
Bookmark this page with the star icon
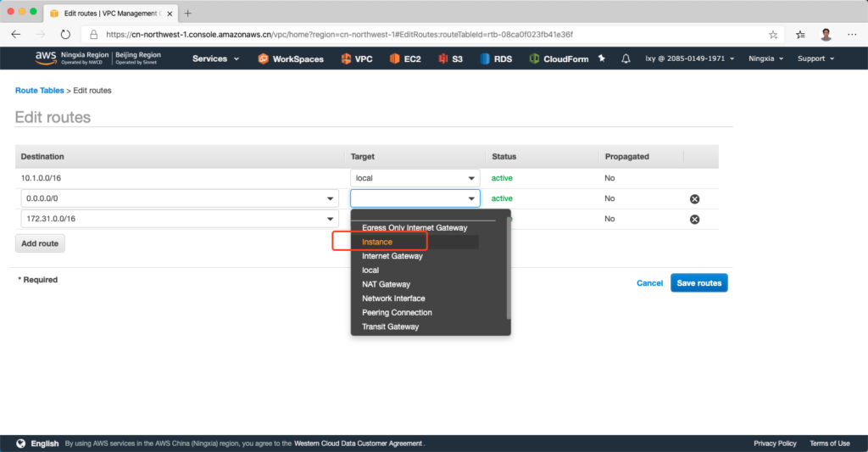click(773, 35)
